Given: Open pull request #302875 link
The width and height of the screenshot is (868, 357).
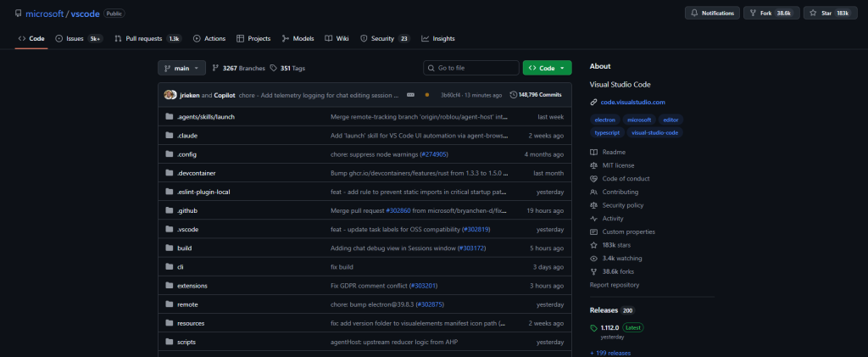Looking at the screenshot, I should [430, 304].
